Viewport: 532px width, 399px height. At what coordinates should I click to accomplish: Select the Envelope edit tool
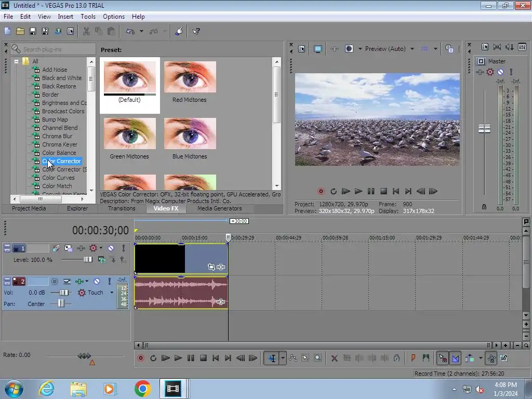[293, 358]
